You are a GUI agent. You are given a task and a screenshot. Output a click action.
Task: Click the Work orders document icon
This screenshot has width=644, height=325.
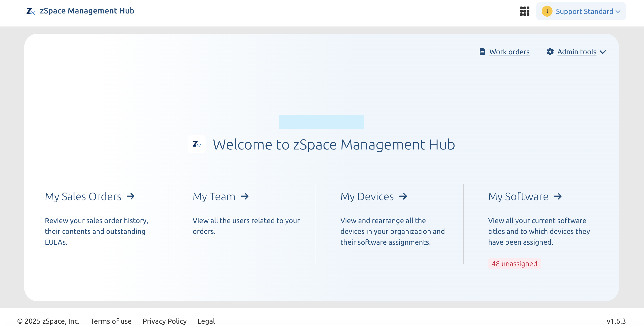coord(482,52)
